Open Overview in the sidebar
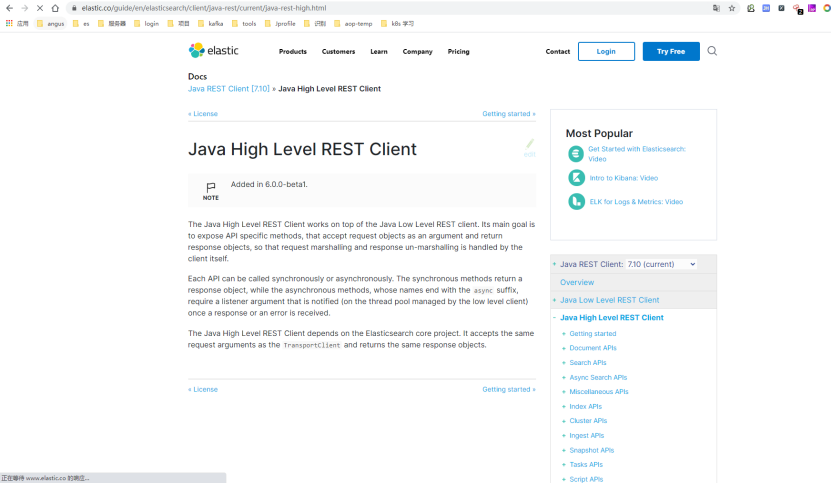The width and height of the screenshot is (831, 484). pyautogui.click(x=577, y=283)
